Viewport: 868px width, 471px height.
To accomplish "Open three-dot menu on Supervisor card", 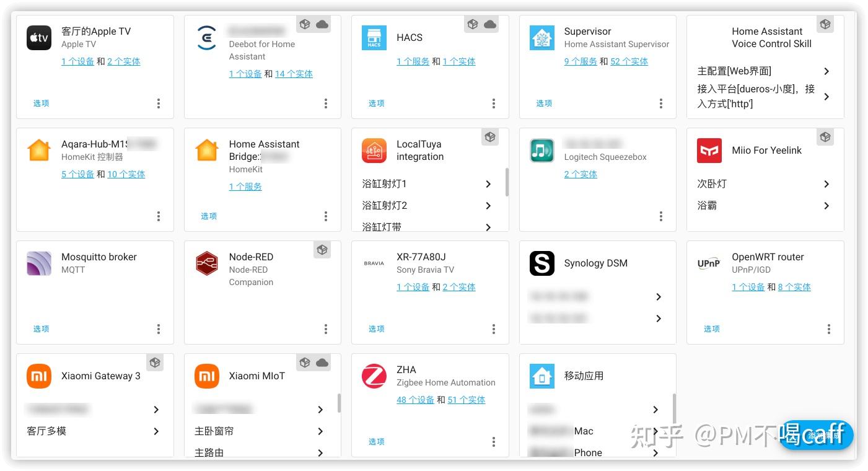I will 661,103.
